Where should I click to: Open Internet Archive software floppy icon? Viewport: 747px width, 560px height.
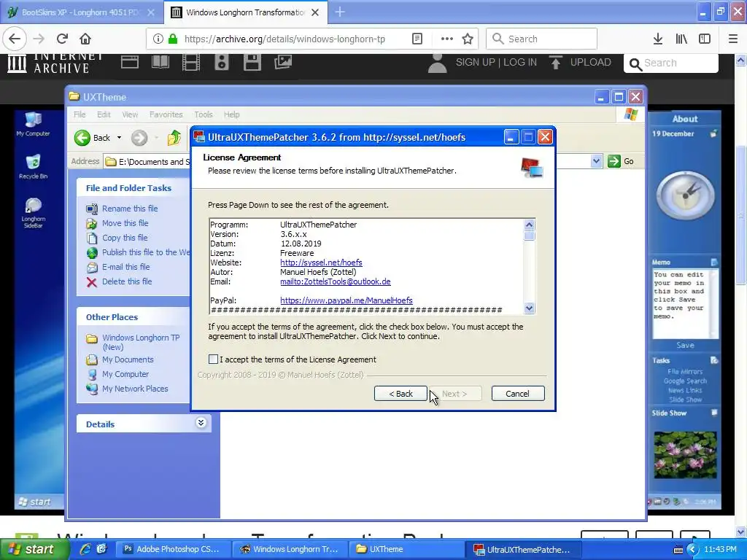click(x=252, y=63)
